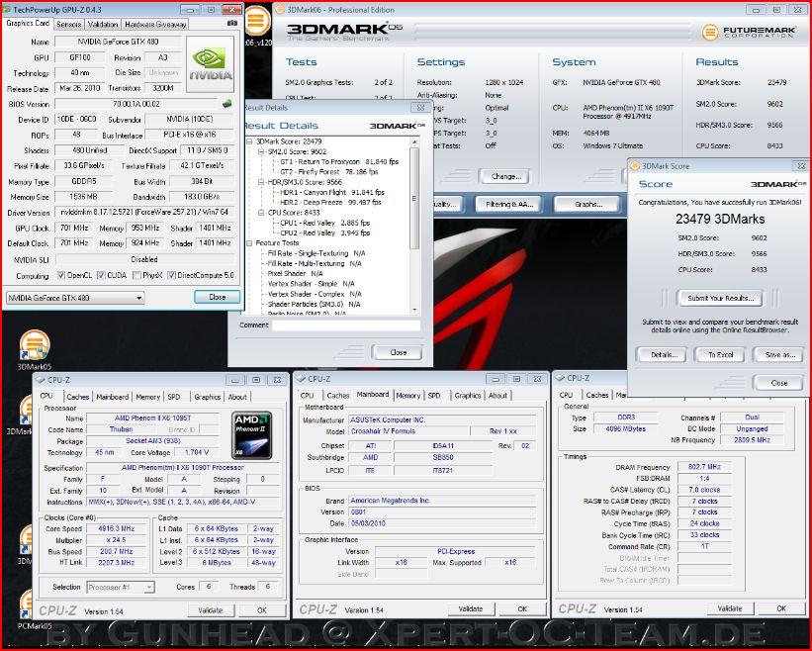Open Caches tab in CPU-Z CPU window
Viewport: 812px width, 651px height.
coord(78,397)
